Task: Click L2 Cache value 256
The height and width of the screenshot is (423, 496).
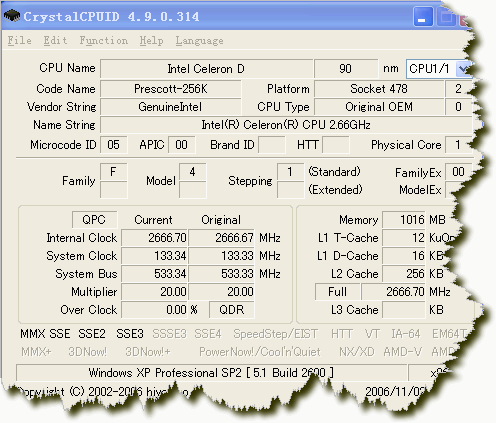Action: [404, 274]
